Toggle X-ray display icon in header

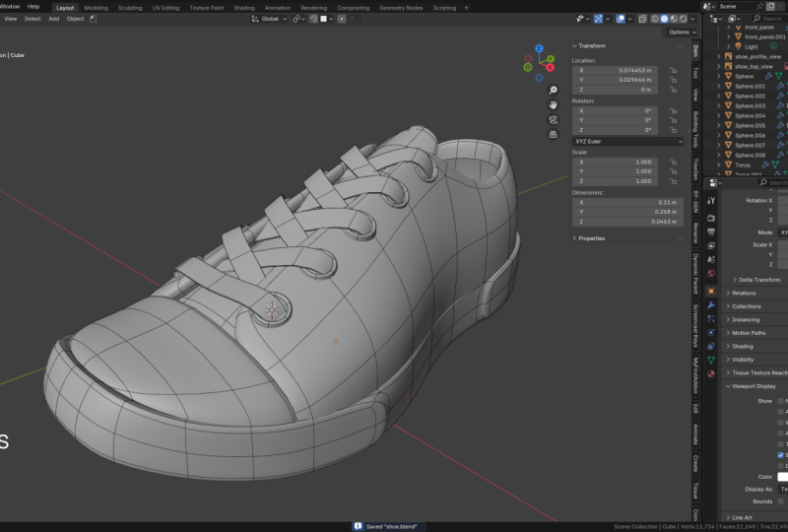(x=642, y=19)
